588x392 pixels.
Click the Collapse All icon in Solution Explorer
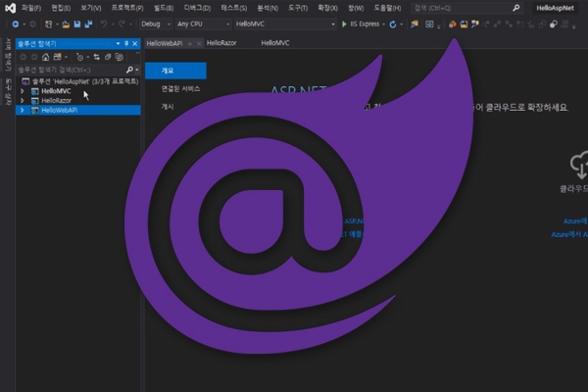[108, 57]
